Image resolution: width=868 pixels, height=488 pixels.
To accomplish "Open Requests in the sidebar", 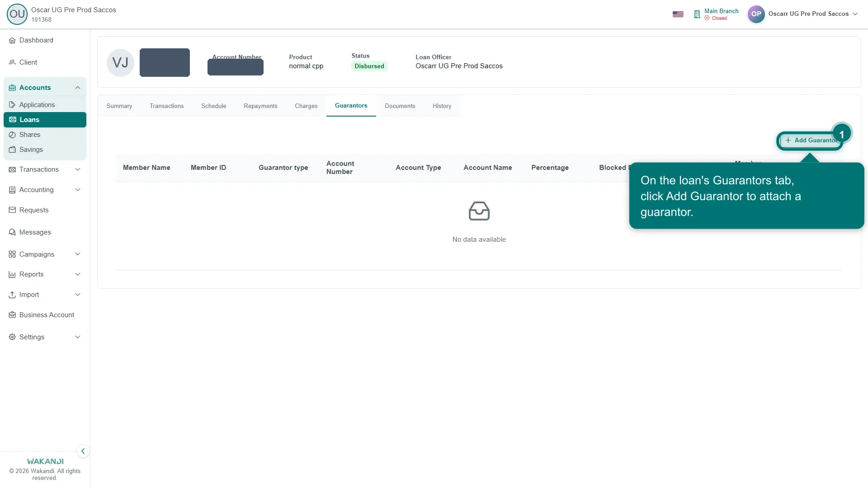I will tap(34, 210).
